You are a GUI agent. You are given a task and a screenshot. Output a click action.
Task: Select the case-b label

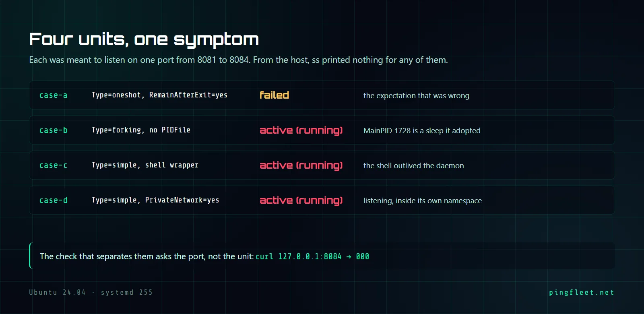click(54, 130)
